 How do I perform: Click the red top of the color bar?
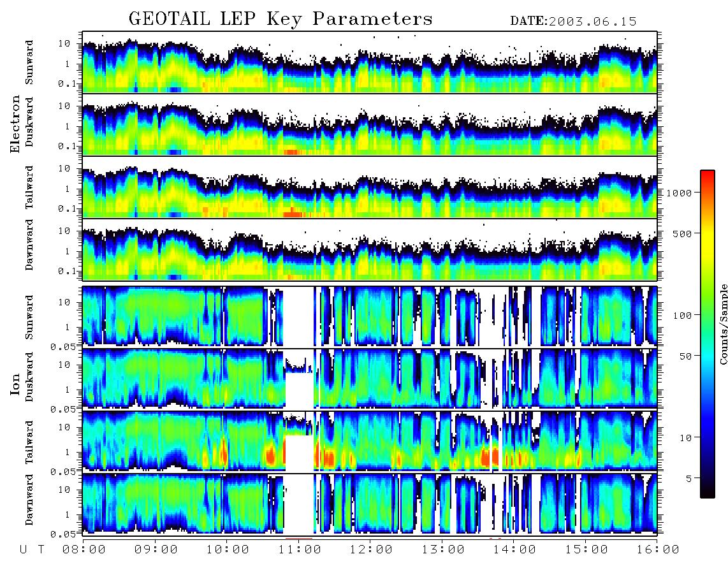tap(708, 178)
